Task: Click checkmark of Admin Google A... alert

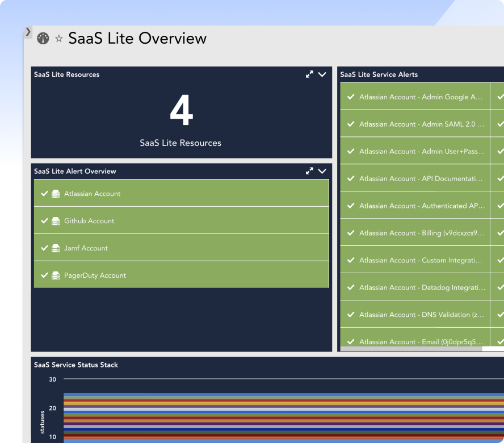Action: click(351, 97)
